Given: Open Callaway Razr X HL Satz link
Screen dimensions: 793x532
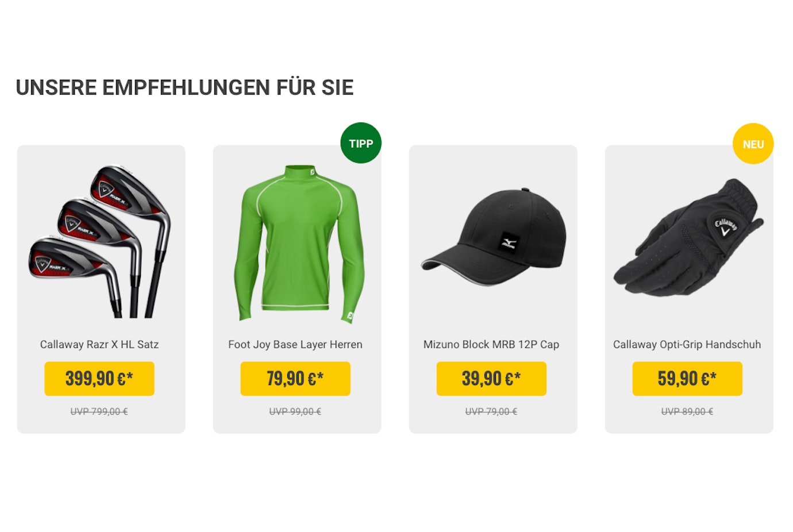Looking at the screenshot, I should (x=99, y=344).
